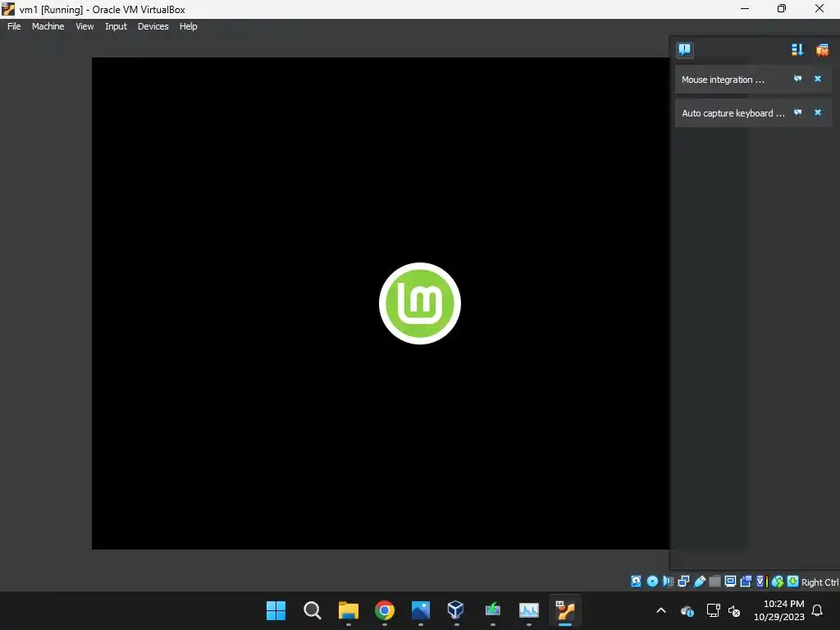Open network settings from tray
Viewport: 840px width, 630px height.
point(713,610)
